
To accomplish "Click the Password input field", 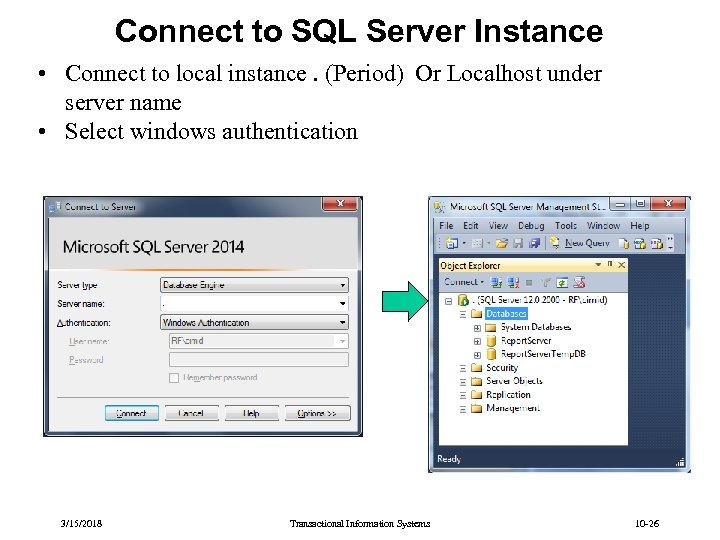I will pos(259,360).
